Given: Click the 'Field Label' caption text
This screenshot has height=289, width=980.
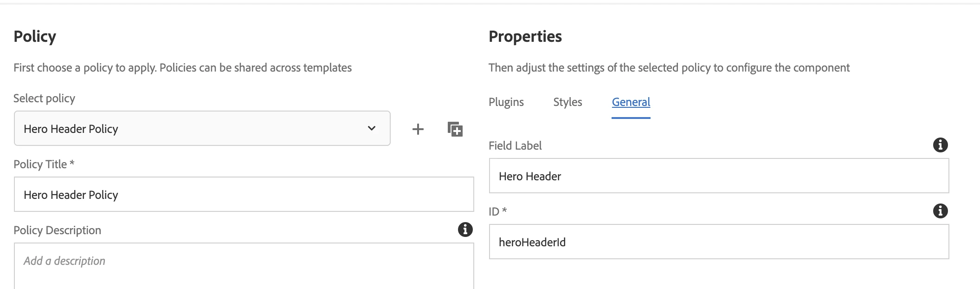Looking at the screenshot, I should point(515,146).
